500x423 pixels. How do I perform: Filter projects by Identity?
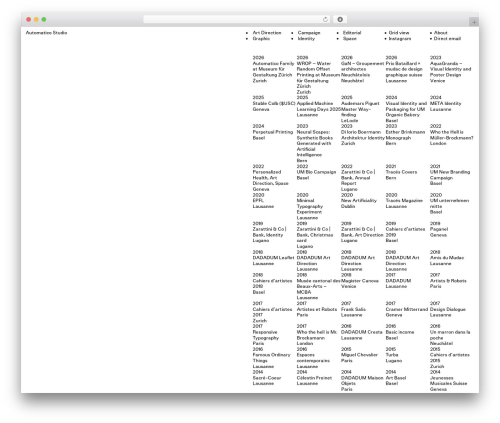[x=306, y=39]
